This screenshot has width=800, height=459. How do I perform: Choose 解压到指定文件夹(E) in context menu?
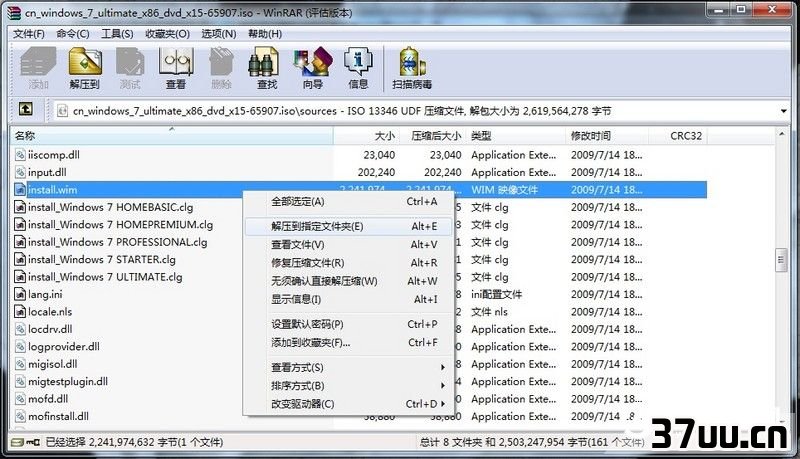click(349, 226)
